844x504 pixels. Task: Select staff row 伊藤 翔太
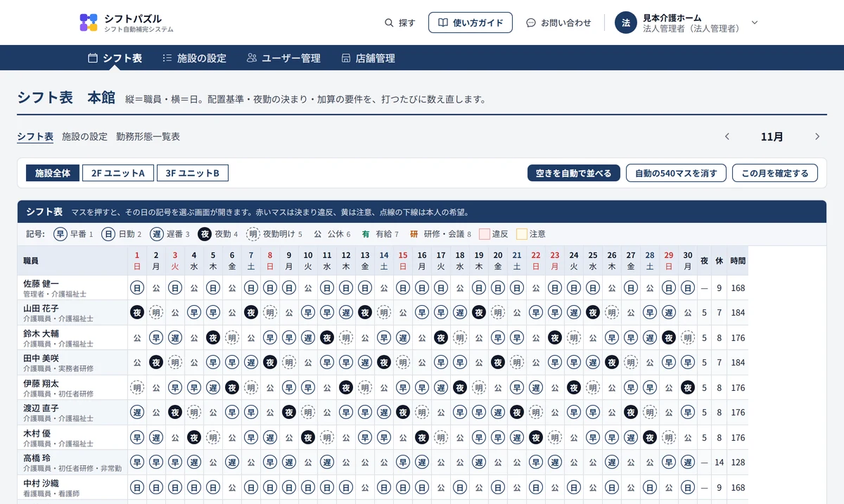pyautogui.click(x=72, y=387)
